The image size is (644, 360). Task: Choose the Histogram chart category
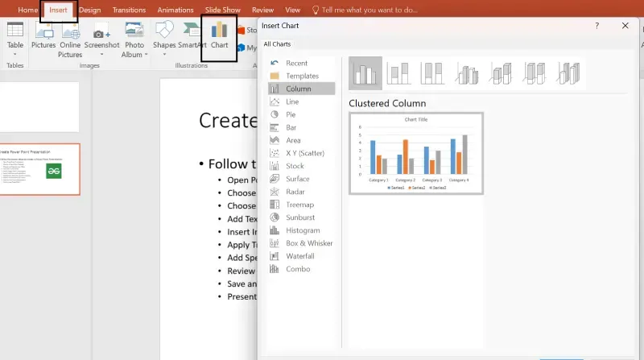(x=301, y=230)
